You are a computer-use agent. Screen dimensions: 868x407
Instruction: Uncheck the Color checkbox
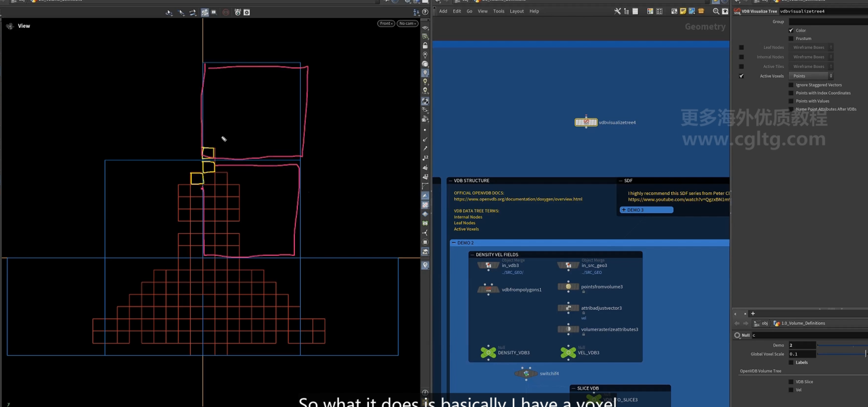coord(791,30)
